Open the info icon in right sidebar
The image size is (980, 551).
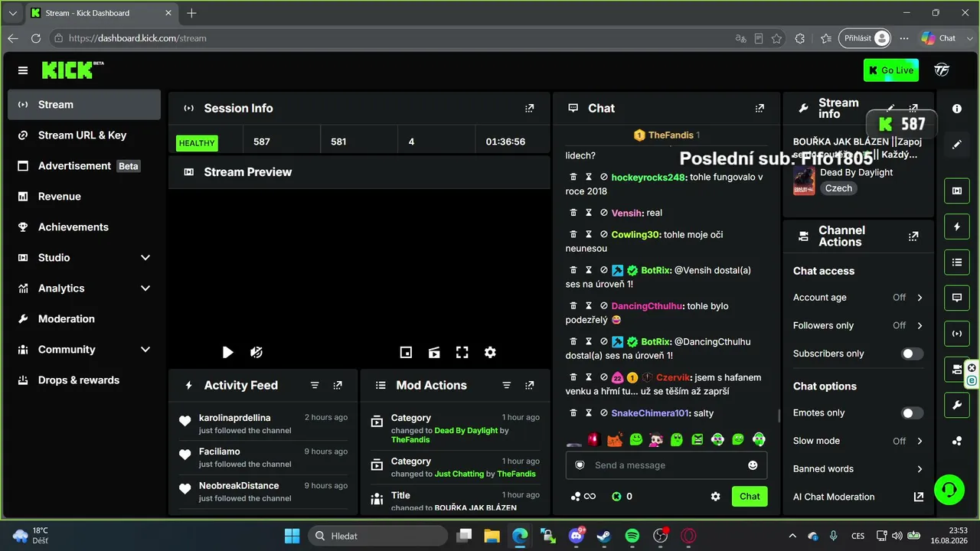pos(957,109)
